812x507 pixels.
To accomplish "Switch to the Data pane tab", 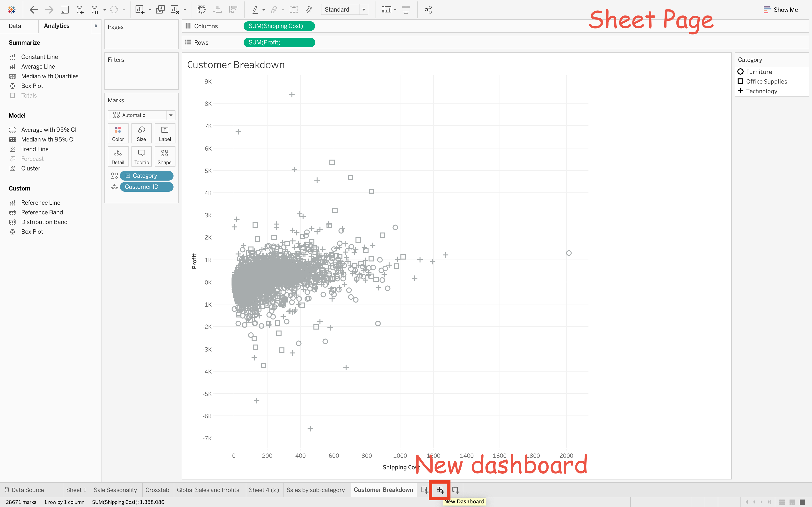I will (x=15, y=26).
